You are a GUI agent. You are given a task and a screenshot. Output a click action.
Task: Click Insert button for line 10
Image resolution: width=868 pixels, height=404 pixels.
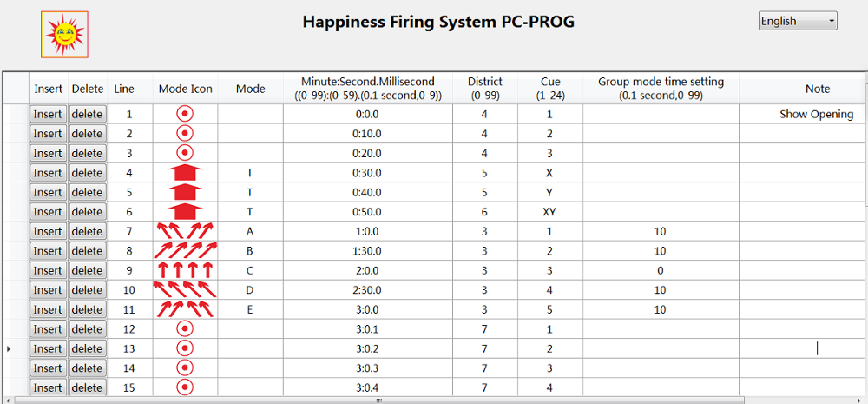48,290
